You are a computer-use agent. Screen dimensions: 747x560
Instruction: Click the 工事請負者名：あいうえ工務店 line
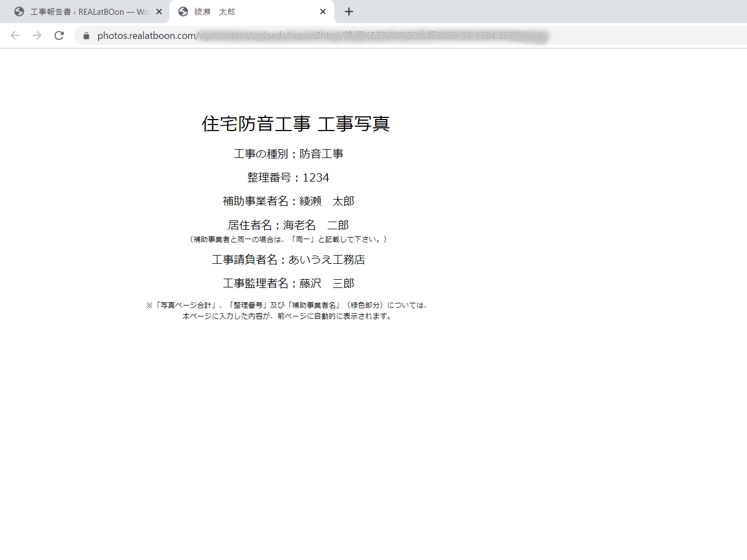pyautogui.click(x=288, y=259)
